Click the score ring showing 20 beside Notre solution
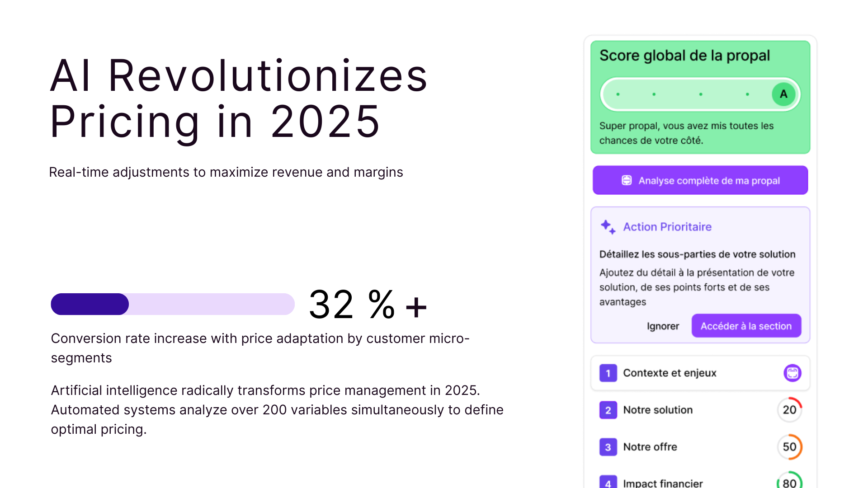This screenshot has height=488, width=868. (789, 410)
